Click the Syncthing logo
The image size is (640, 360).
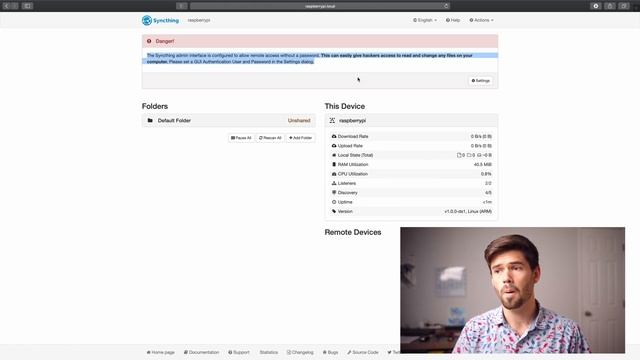tap(160, 20)
